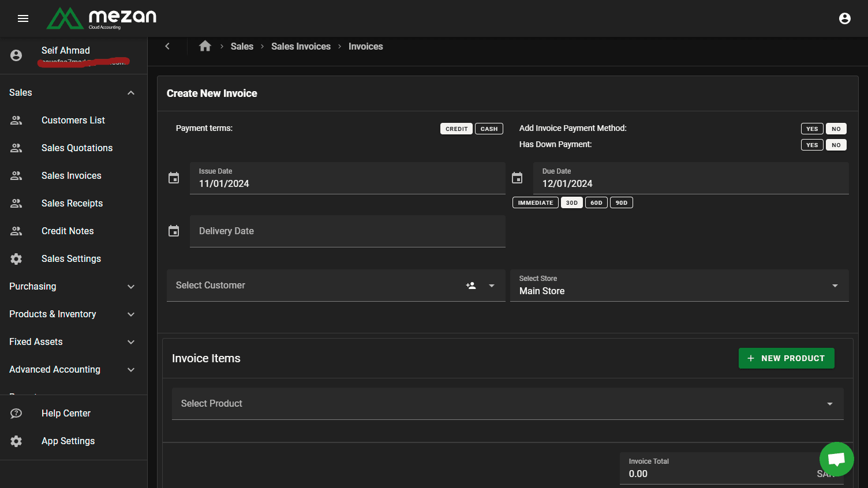Image resolution: width=868 pixels, height=488 pixels.
Task: Go back using the breadcrumb arrow
Action: 167,46
